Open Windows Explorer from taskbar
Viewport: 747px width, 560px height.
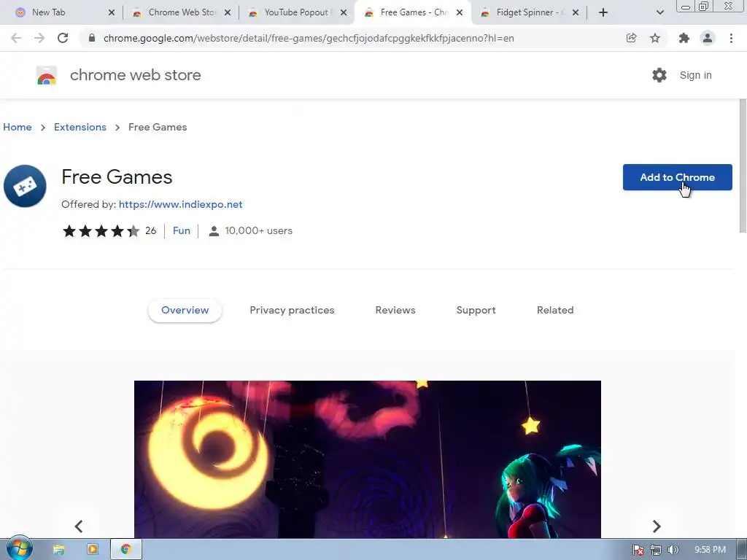(x=58, y=550)
